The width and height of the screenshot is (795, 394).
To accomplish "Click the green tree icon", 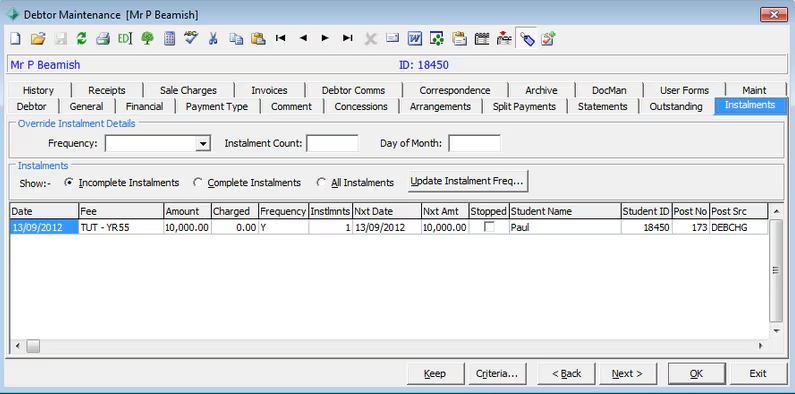I will click(148, 39).
